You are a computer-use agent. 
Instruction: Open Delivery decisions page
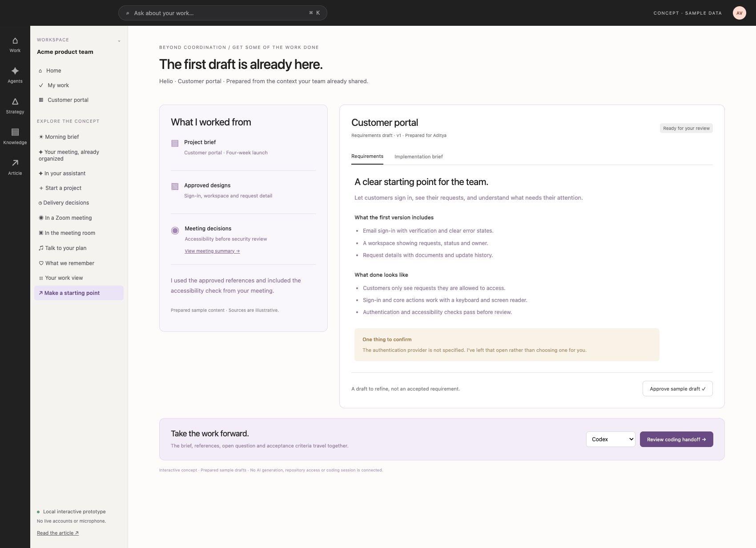[79, 203]
